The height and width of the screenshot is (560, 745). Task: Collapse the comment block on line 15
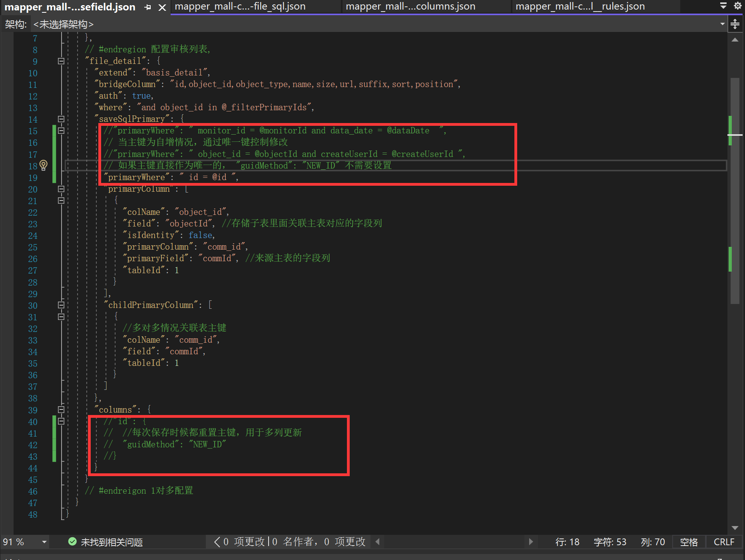(x=61, y=131)
